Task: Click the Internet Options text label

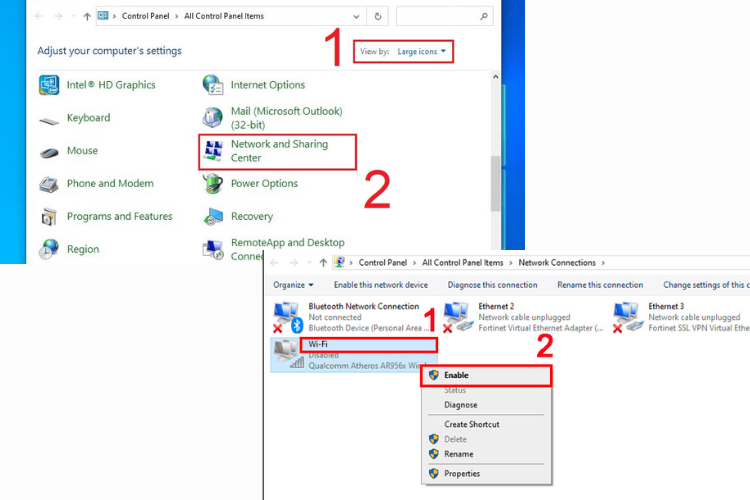Action: 268,85
